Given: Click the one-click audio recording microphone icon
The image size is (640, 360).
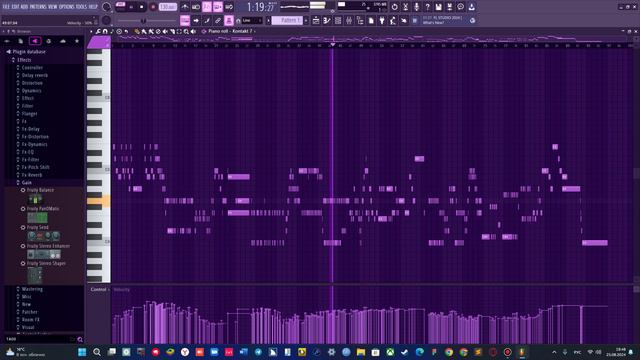Looking at the screenshot, I should (x=416, y=7).
